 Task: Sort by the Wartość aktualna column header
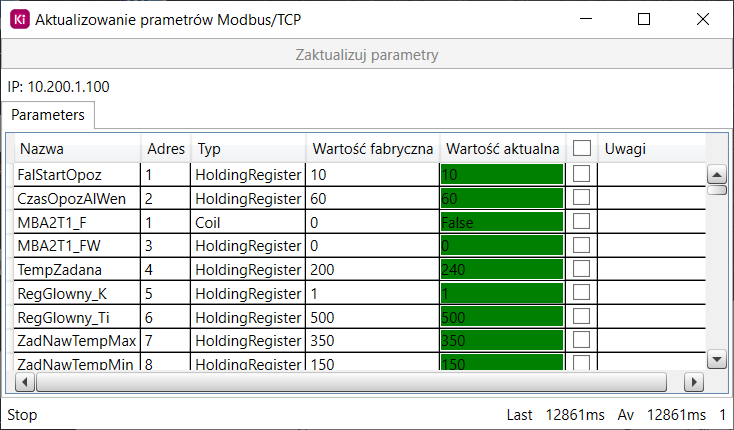[x=503, y=149]
